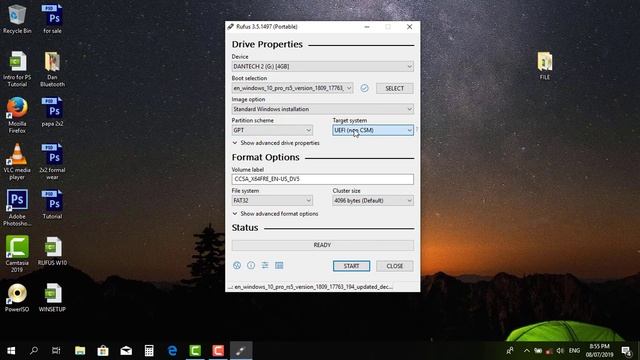This screenshot has height=360, width=640.
Task: Open the File system FAT32 dropdown
Action: [272, 200]
